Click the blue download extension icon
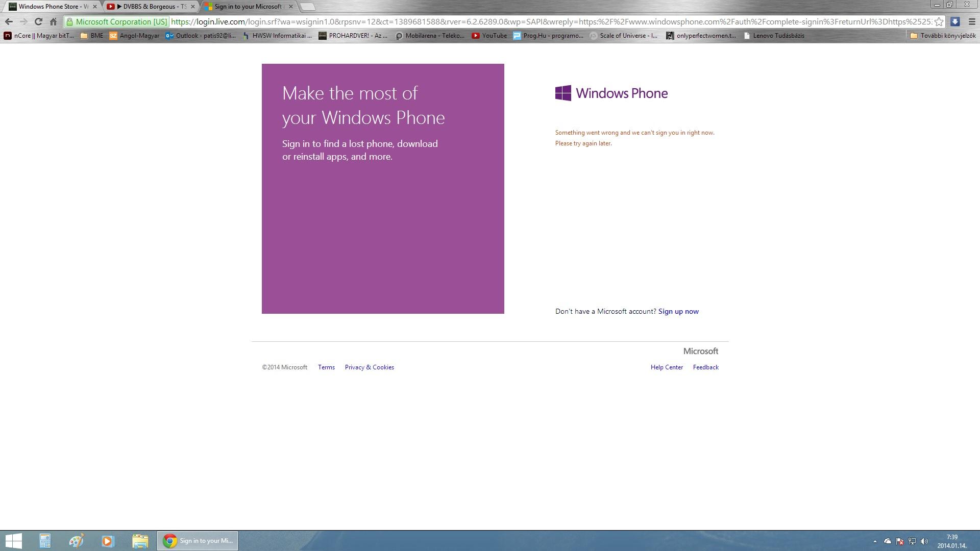This screenshot has height=551, width=980. point(955,22)
